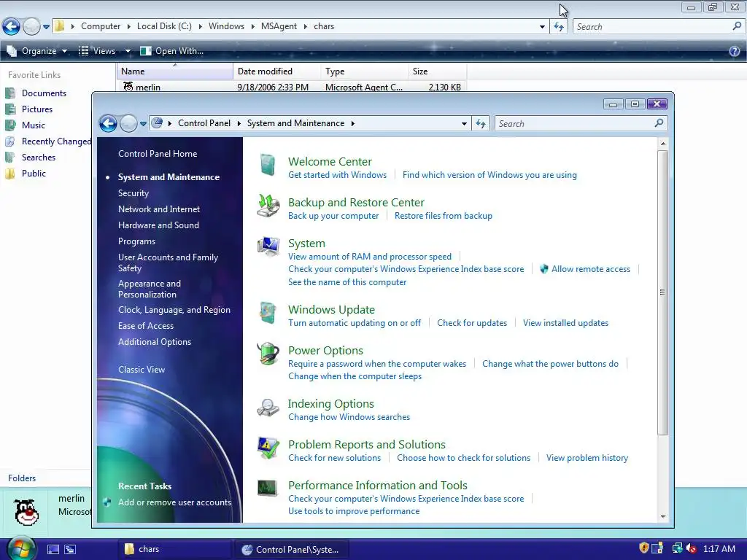Click Check for updates link

click(x=472, y=323)
